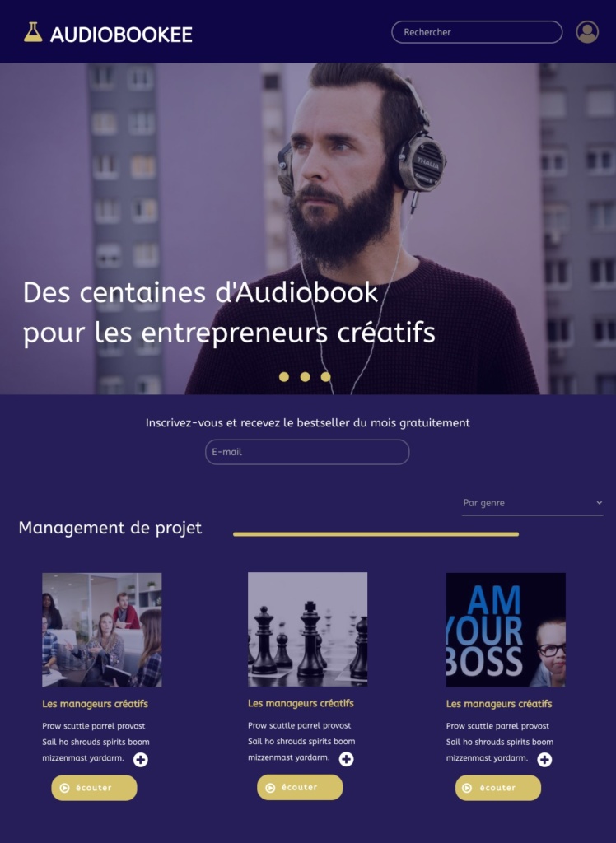Click the AUDIOBOOKEE brand name
This screenshot has width=616, height=843.
coord(121,35)
